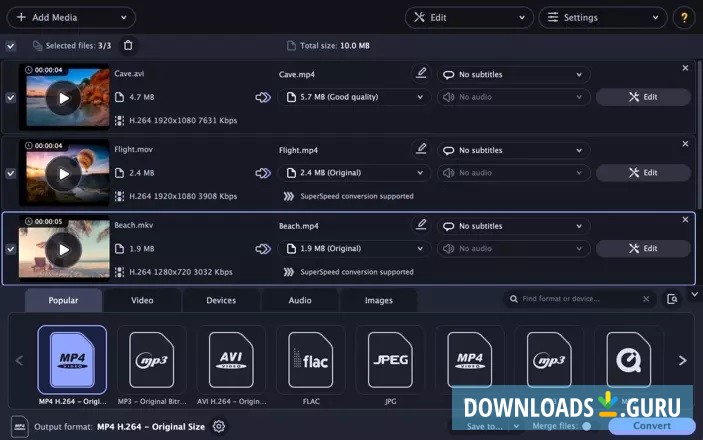This screenshot has height=440, width=703.
Task: Open the help question mark button
Action: pos(684,17)
